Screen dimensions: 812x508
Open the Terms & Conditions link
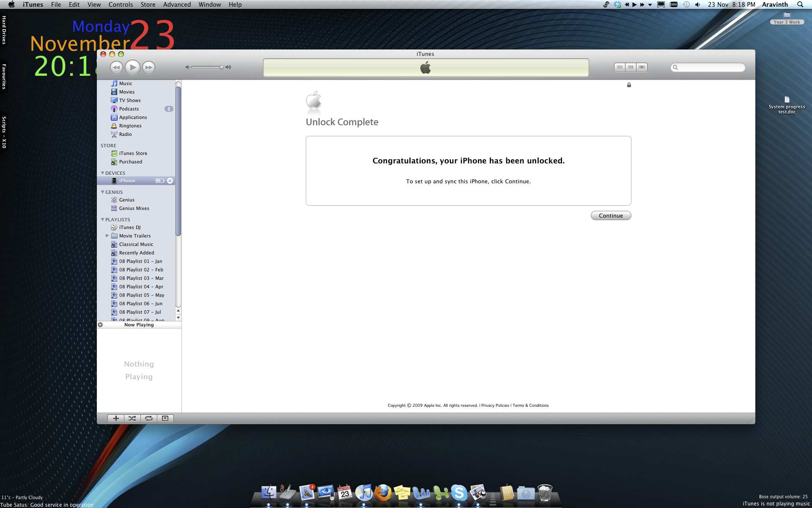530,406
